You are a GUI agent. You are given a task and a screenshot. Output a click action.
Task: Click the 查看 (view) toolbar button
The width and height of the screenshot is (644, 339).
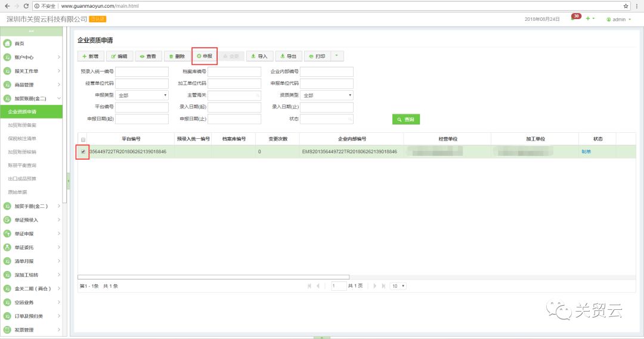pyautogui.click(x=148, y=56)
